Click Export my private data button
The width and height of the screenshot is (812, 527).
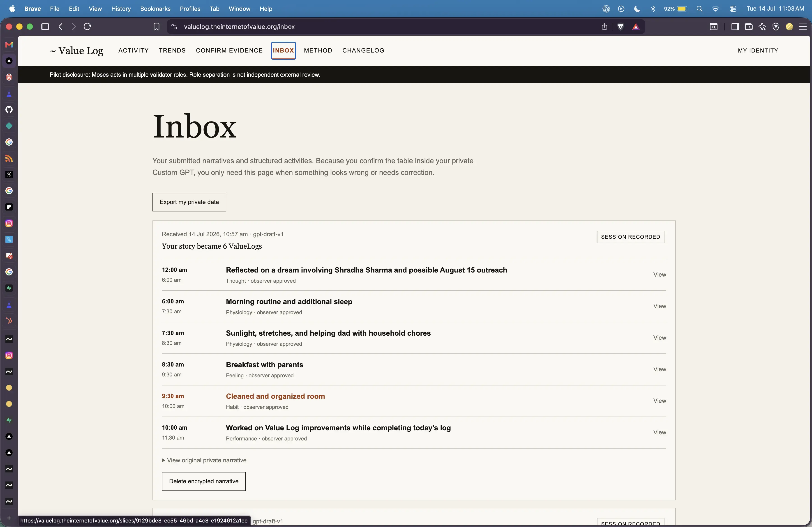pos(189,202)
